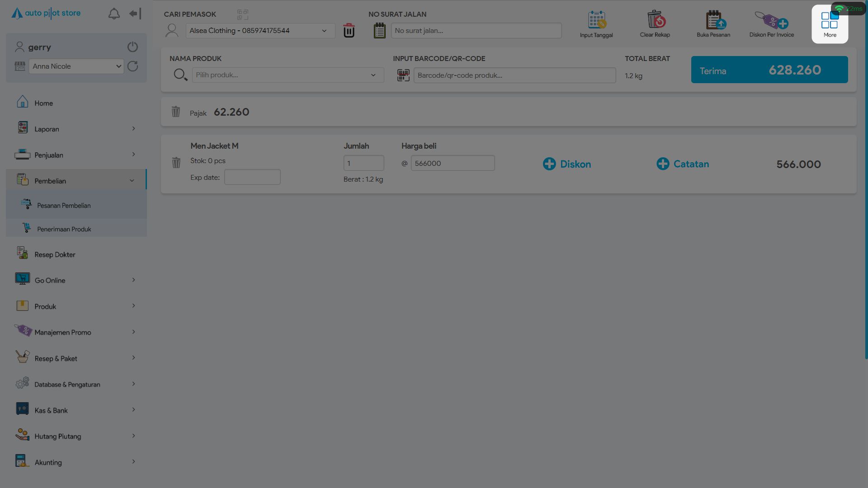This screenshot has width=868, height=488.
Task: Delete selected supplier with trash icon
Action: click(349, 31)
